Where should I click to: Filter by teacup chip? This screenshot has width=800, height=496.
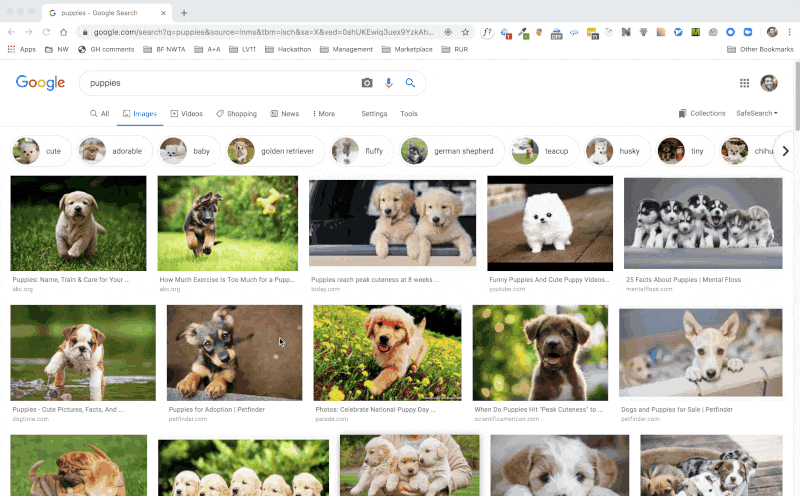tap(544, 151)
